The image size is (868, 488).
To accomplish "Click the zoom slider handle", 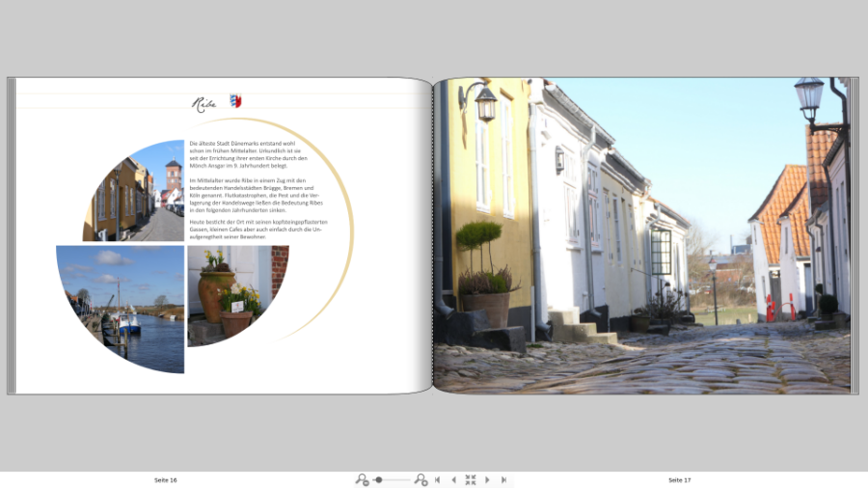I will click(x=379, y=479).
